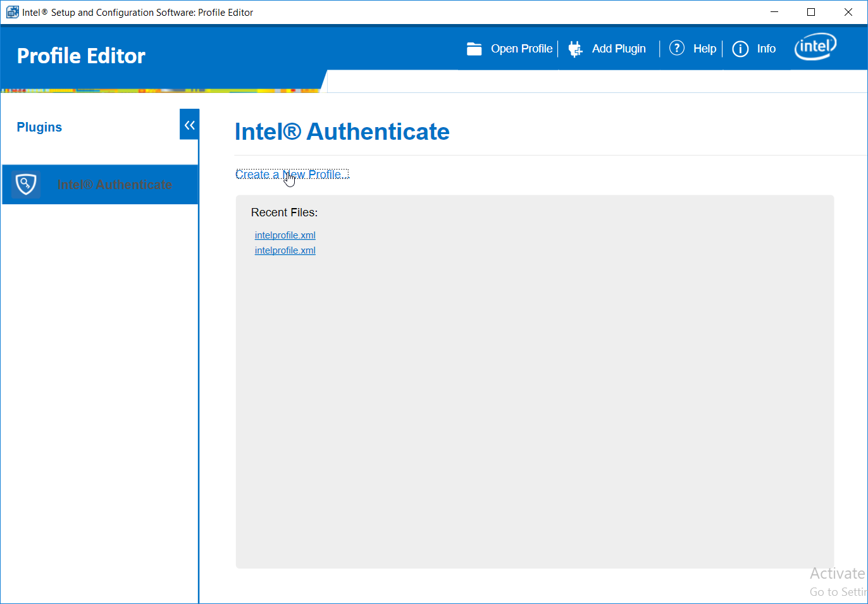Open Profile from the top toolbar

pos(522,49)
